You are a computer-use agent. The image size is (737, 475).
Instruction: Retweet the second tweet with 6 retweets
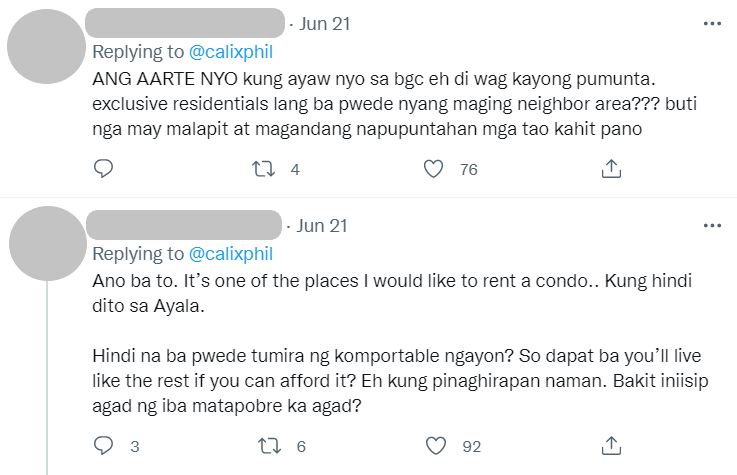(269, 445)
